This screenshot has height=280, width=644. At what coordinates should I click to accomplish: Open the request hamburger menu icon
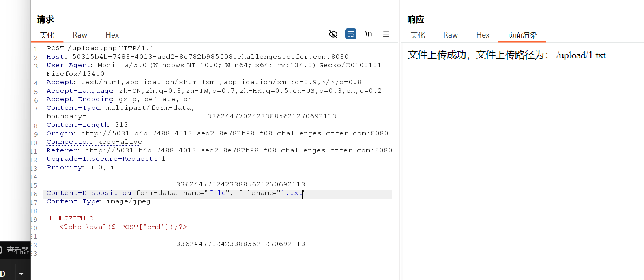click(386, 34)
